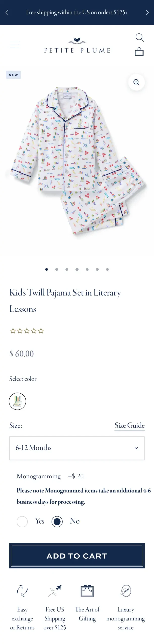This screenshot has height=644, width=154.
Task: Click the search magnifier icon
Action: click(x=139, y=37)
